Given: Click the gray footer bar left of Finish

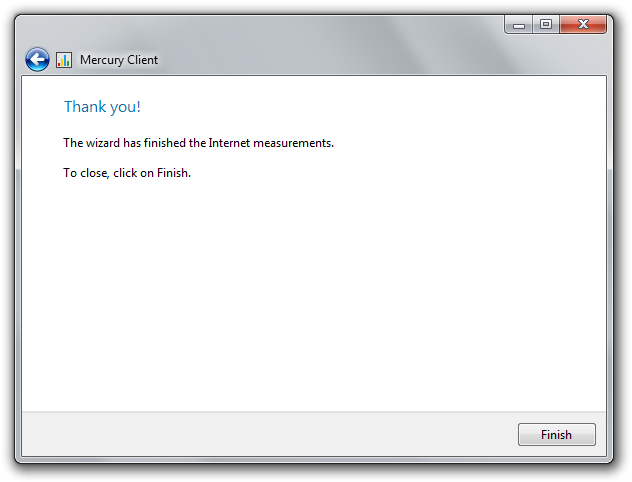Looking at the screenshot, I should pos(266,434).
